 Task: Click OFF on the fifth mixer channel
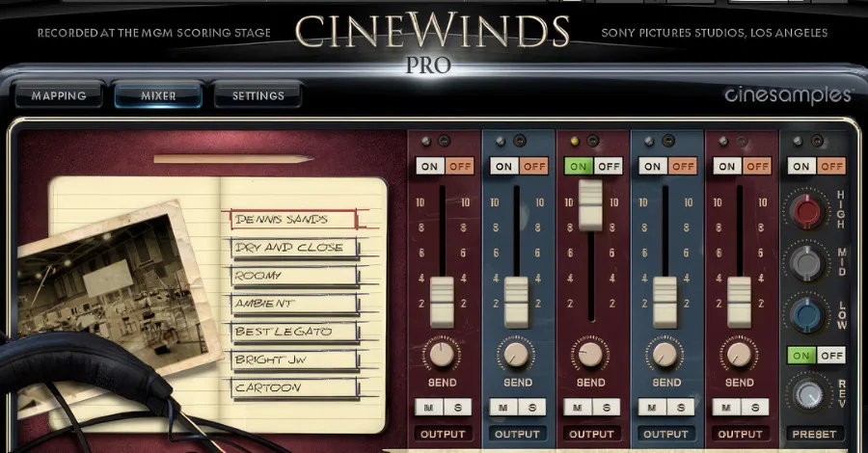click(x=757, y=167)
